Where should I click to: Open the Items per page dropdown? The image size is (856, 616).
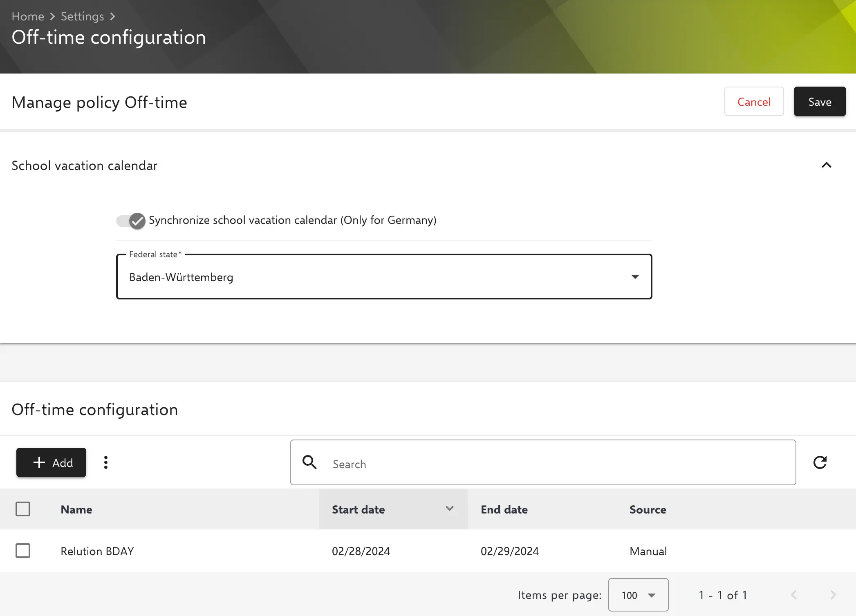(x=638, y=595)
